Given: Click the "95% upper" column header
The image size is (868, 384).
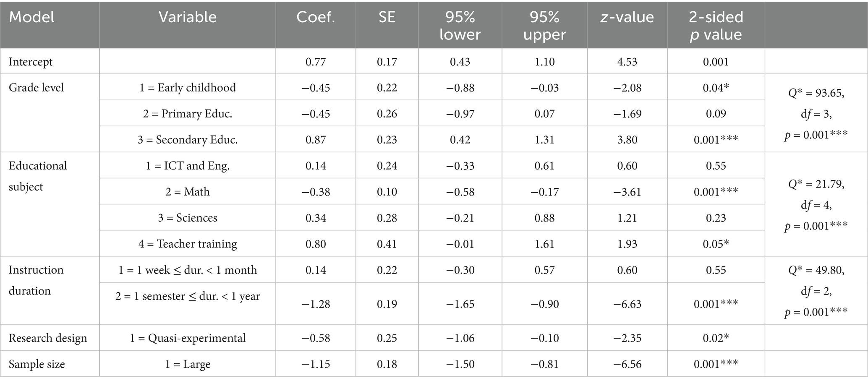Looking at the screenshot, I should (544, 26).
